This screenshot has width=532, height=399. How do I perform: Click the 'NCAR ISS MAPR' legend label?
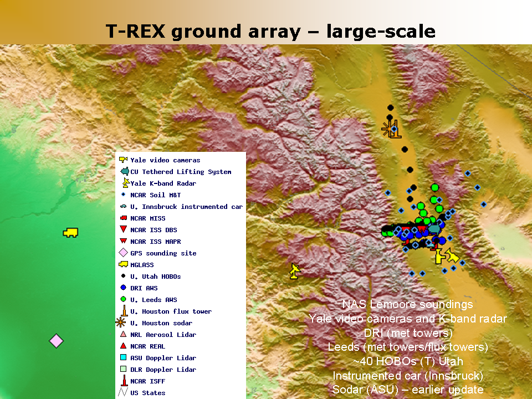pyautogui.click(x=156, y=242)
